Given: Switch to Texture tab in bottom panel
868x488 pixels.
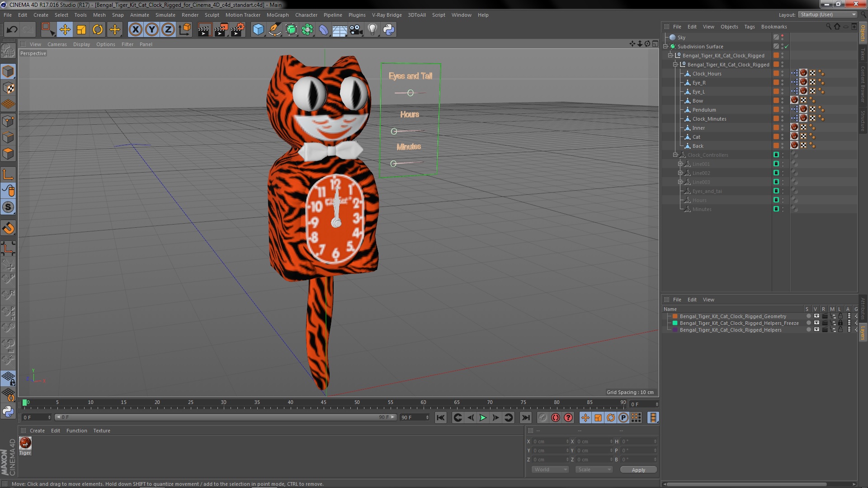Looking at the screenshot, I should 101,430.
